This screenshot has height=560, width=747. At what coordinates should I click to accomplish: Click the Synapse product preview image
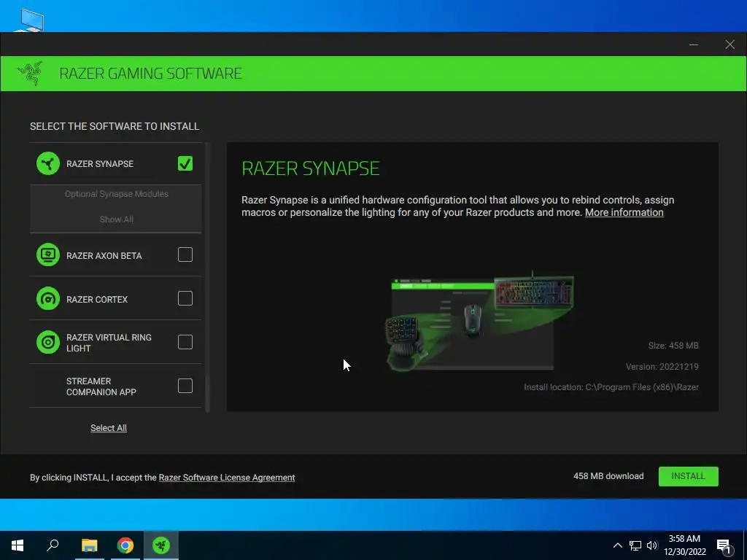(x=480, y=322)
